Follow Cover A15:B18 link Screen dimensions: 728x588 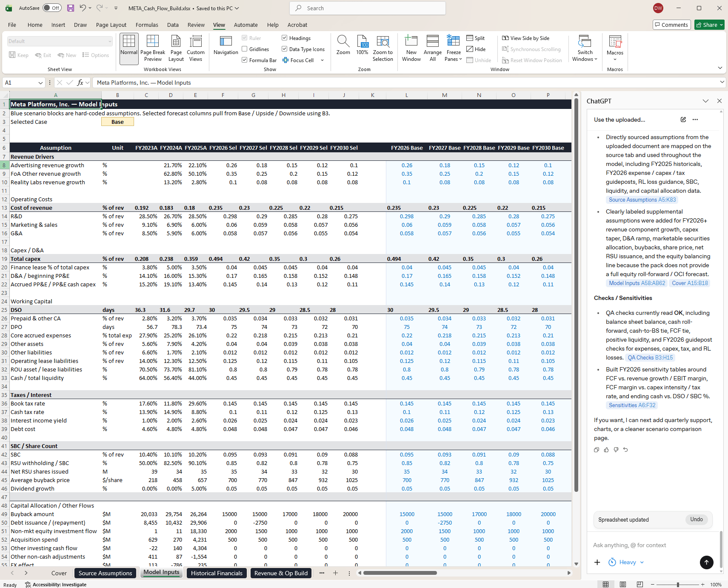tap(690, 283)
